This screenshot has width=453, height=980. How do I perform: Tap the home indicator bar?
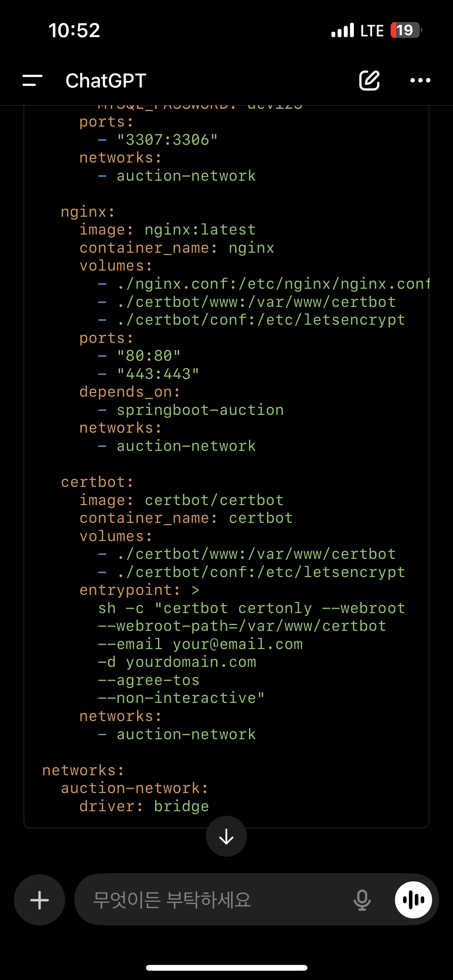(226, 968)
